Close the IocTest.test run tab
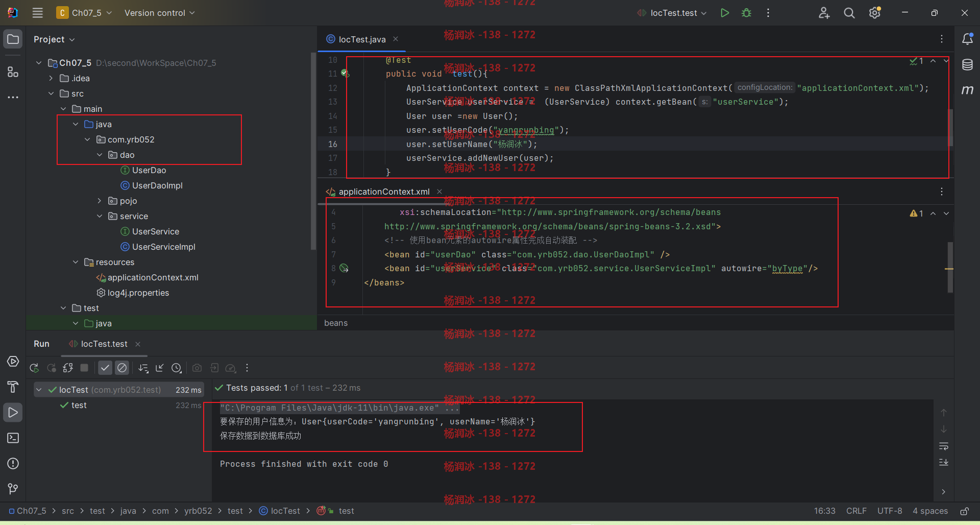 (x=138, y=344)
